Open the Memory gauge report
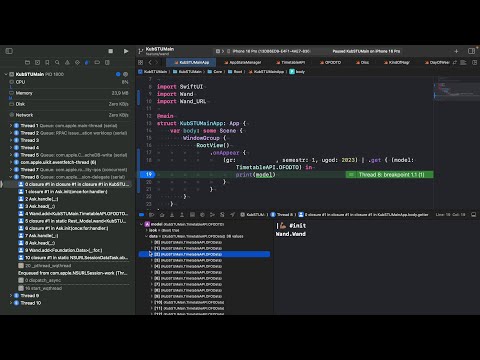This screenshot has height=360, width=480. [68, 93]
